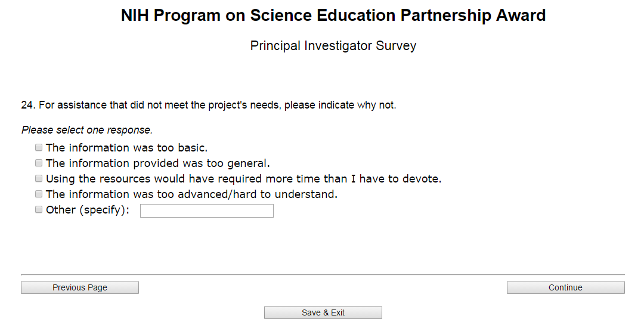Screen dimensions: 644x328
Task: Click the question number 24
Action: (x=27, y=106)
